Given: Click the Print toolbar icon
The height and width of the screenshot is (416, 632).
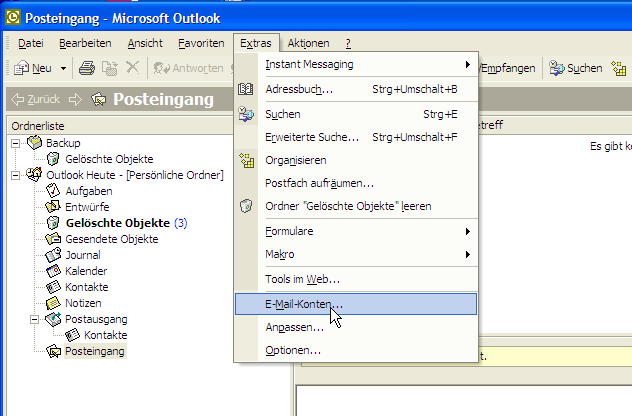Looking at the screenshot, I should pos(87,68).
